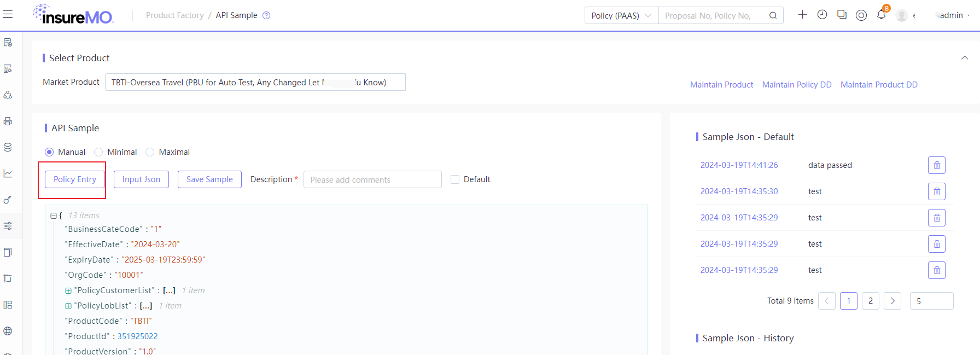Click the Description comments field
Image resolution: width=980 pixels, height=355 pixels.
click(372, 179)
